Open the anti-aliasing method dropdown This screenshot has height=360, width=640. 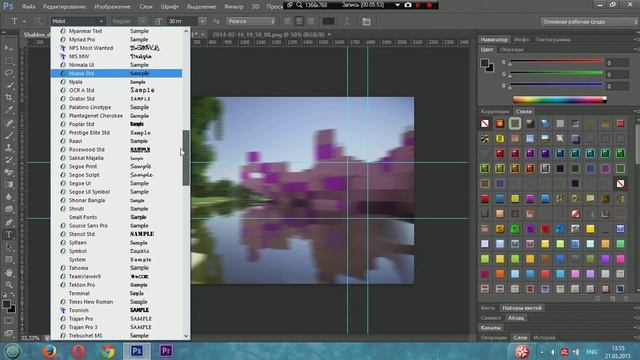251,21
